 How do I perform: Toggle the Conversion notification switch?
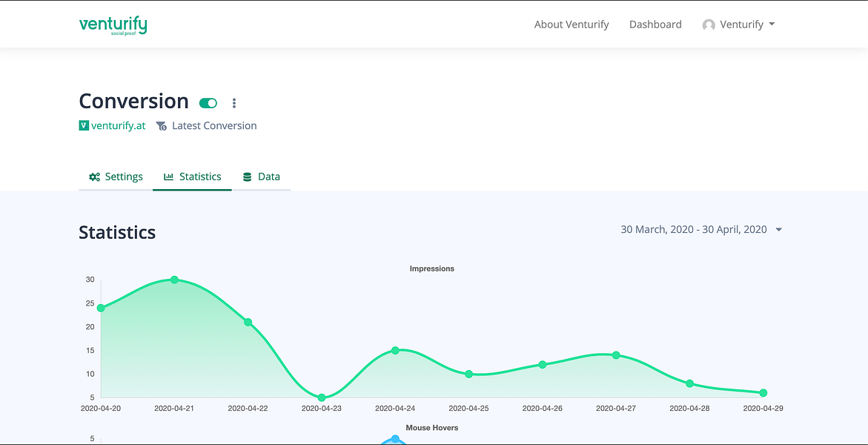(x=208, y=103)
